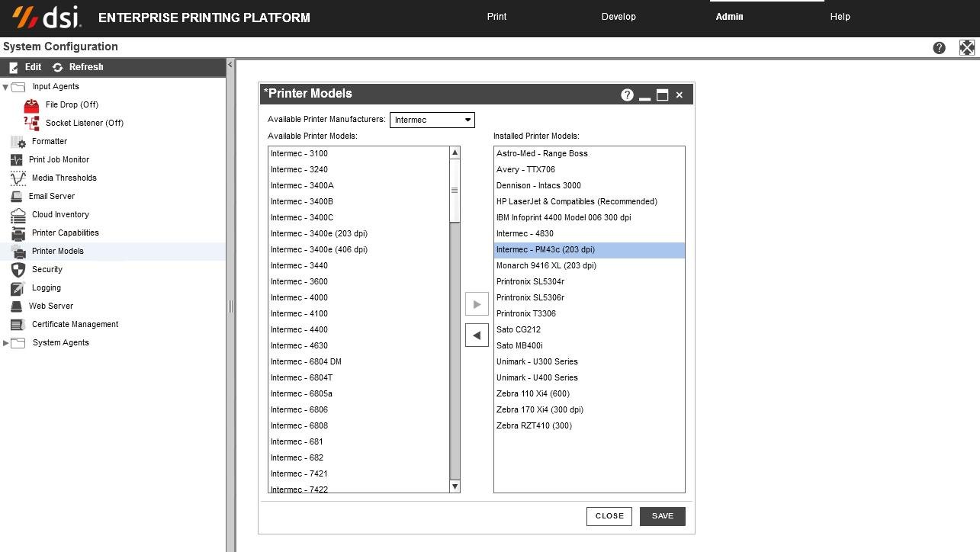
Task: Select Zebra RZT410 (300) entry
Action: pos(589,425)
